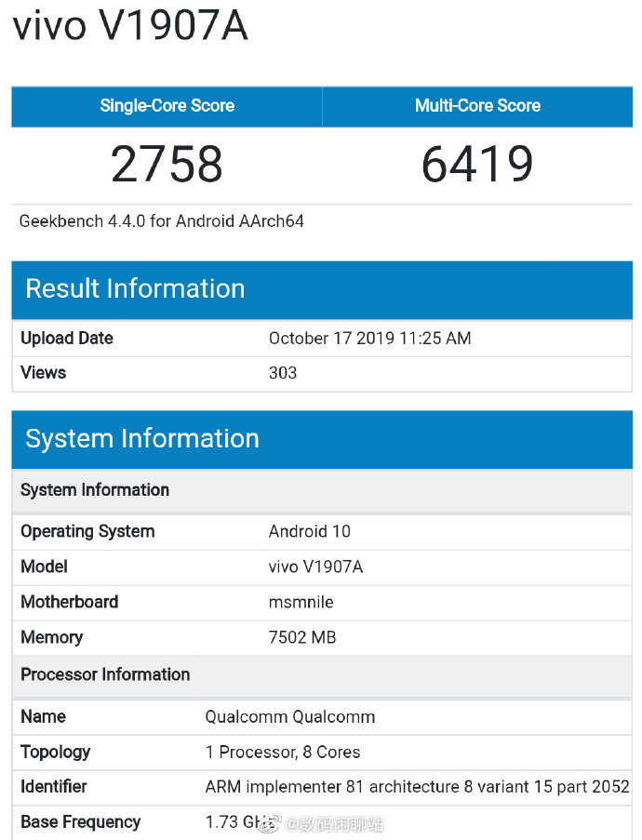Viewport: 642px width, 840px height.
Task: Click the single-core score 2758
Action: tap(167, 165)
